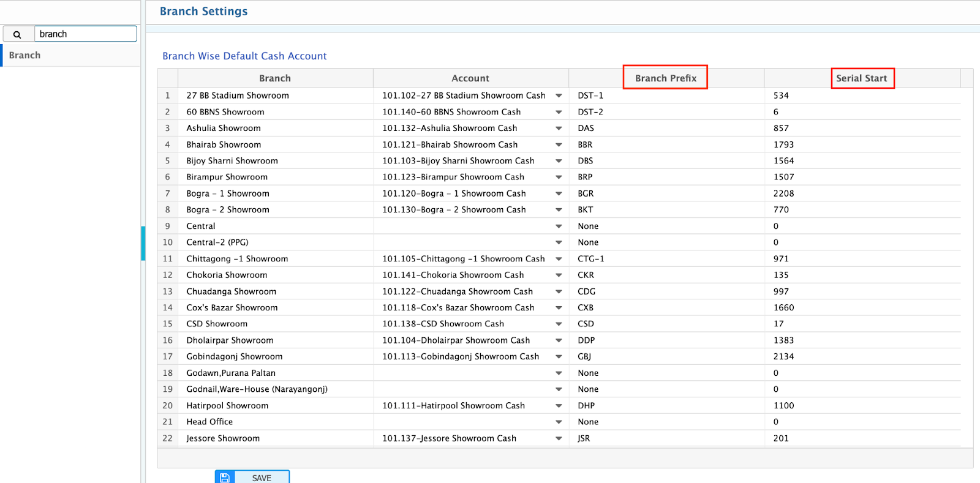The width and height of the screenshot is (980, 483).
Task: Select the CTG-1 branch prefix cell
Action: (x=666, y=259)
